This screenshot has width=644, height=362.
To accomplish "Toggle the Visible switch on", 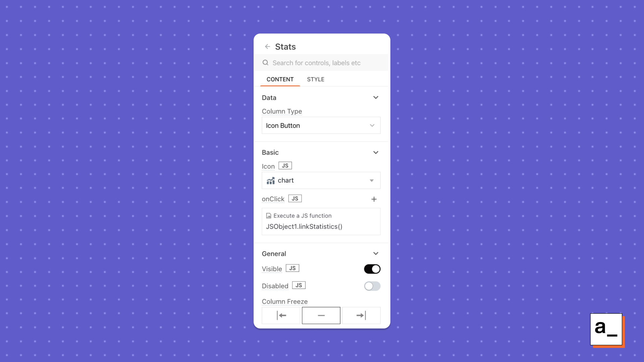I will coord(372,269).
